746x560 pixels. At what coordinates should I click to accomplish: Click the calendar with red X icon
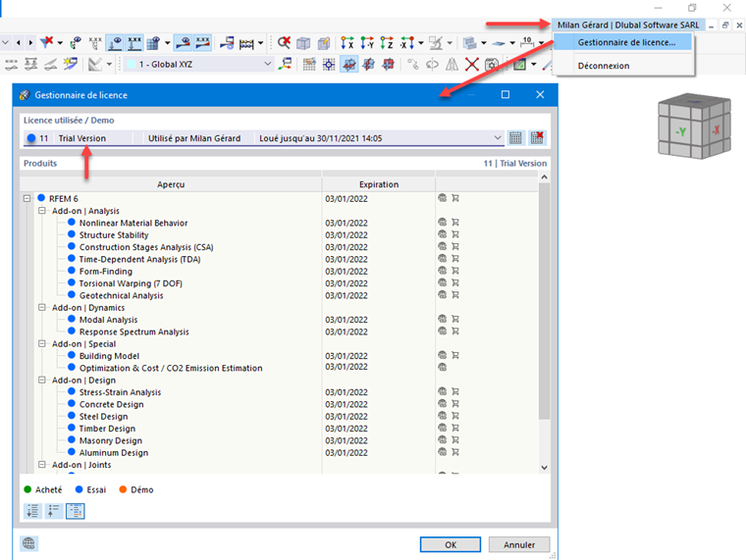(537, 138)
